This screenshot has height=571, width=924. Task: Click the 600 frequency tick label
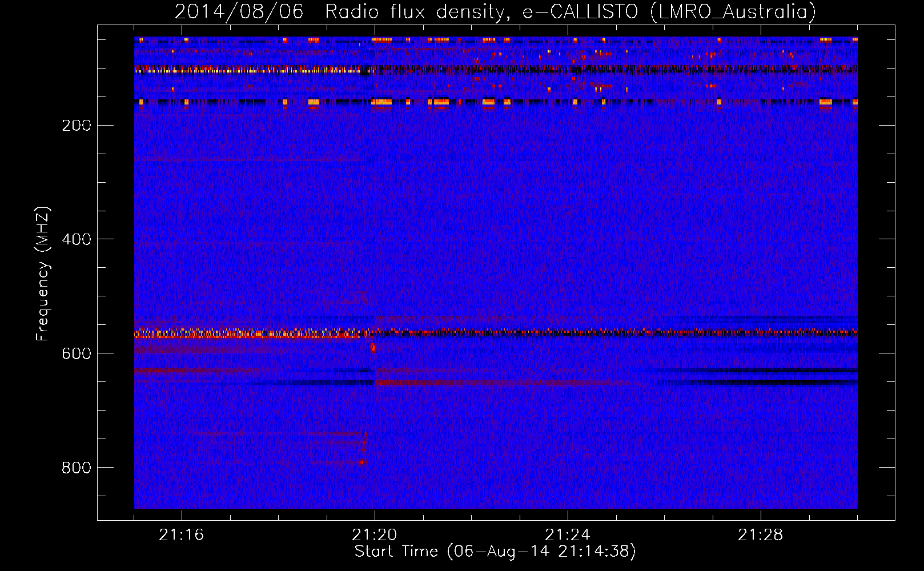77,353
